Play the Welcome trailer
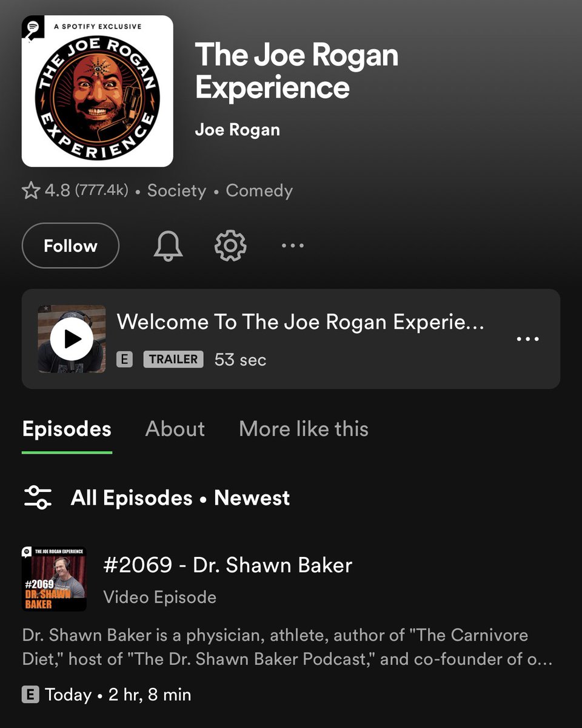 [x=71, y=339]
